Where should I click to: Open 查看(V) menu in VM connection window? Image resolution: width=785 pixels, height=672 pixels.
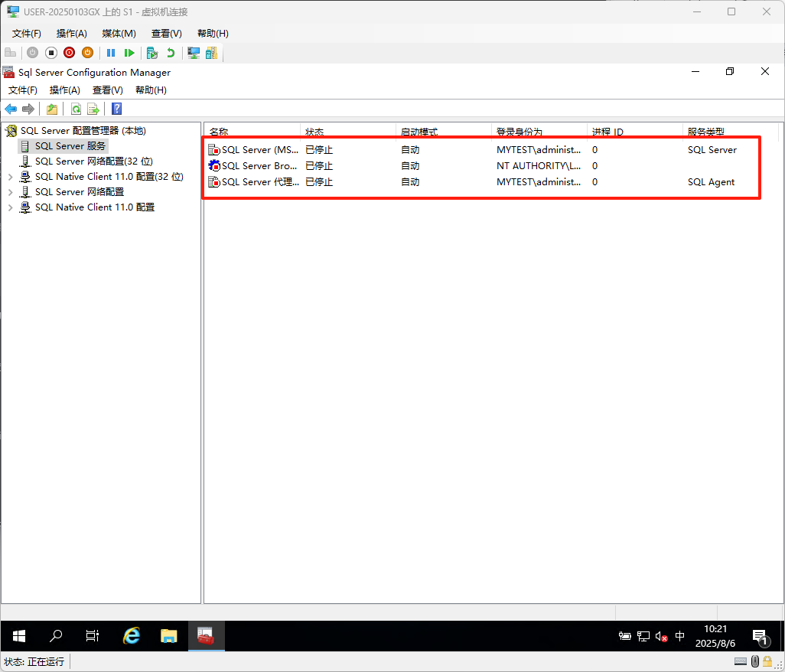click(167, 34)
